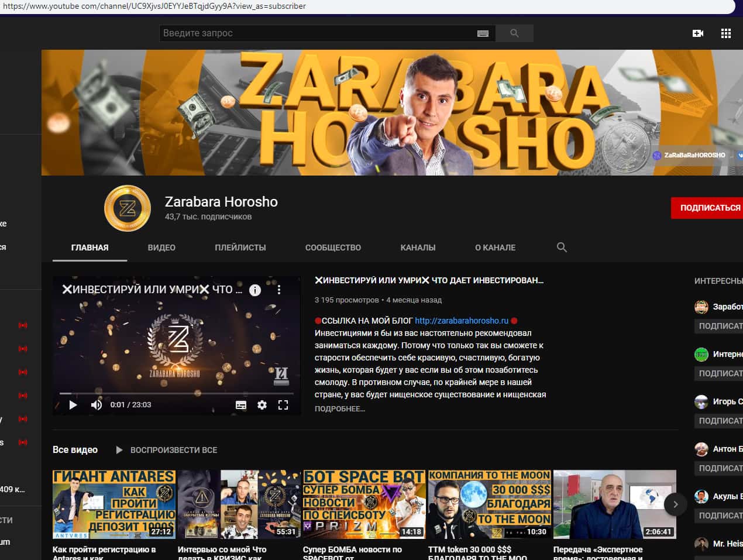
Task: Toggle subtitles on the featured video
Action: [x=241, y=405]
